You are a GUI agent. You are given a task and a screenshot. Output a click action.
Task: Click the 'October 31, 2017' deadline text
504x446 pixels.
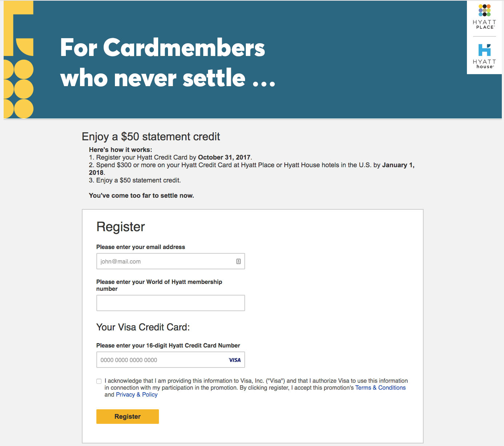[x=224, y=157]
